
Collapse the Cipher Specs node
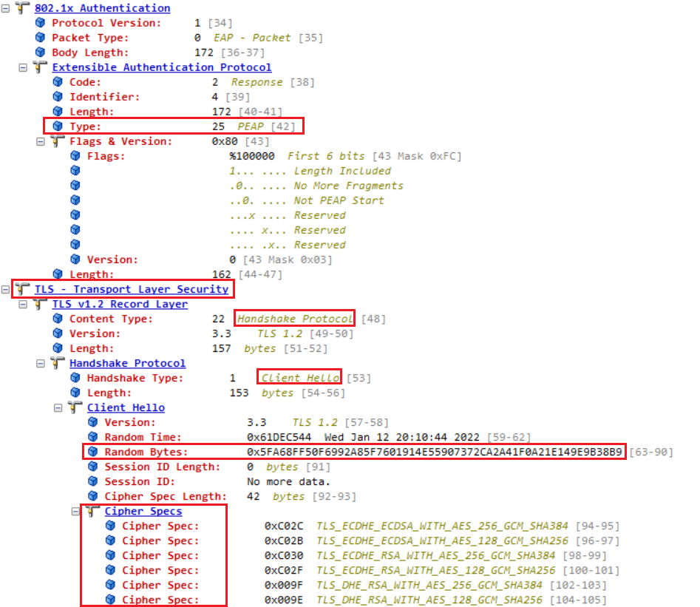(x=75, y=512)
